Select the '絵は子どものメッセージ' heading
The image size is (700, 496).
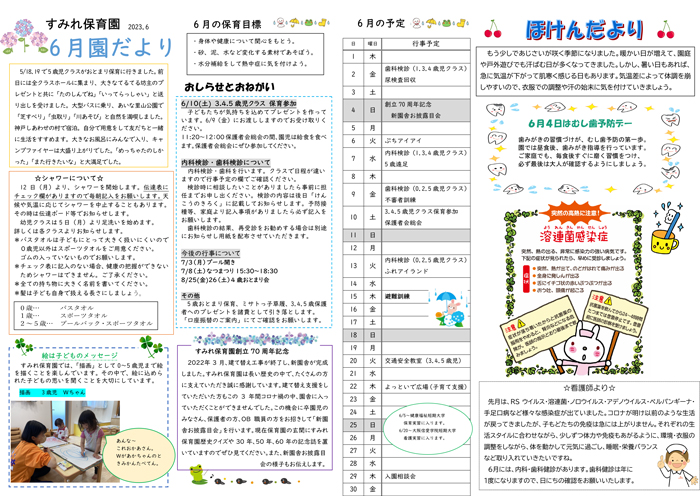79,355
